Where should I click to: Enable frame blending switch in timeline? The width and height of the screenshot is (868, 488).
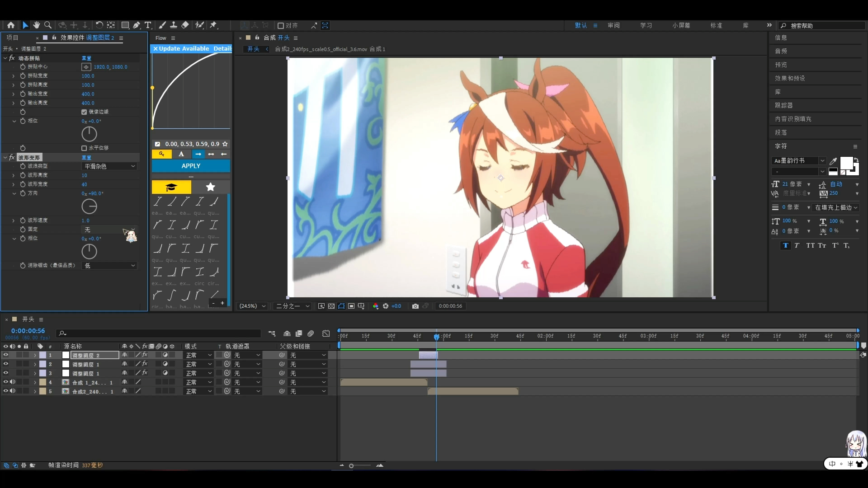click(299, 333)
